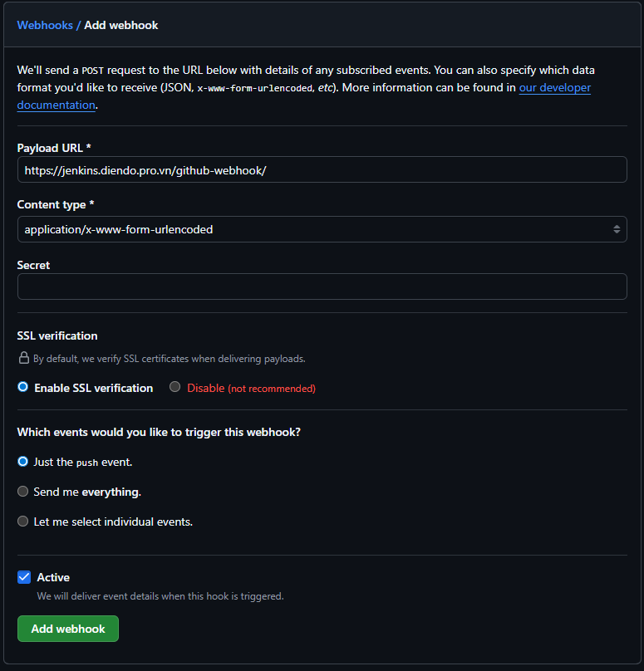Image resolution: width=644 pixels, height=671 pixels.
Task: Click into the Payload URL field
Action: tap(322, 169)
